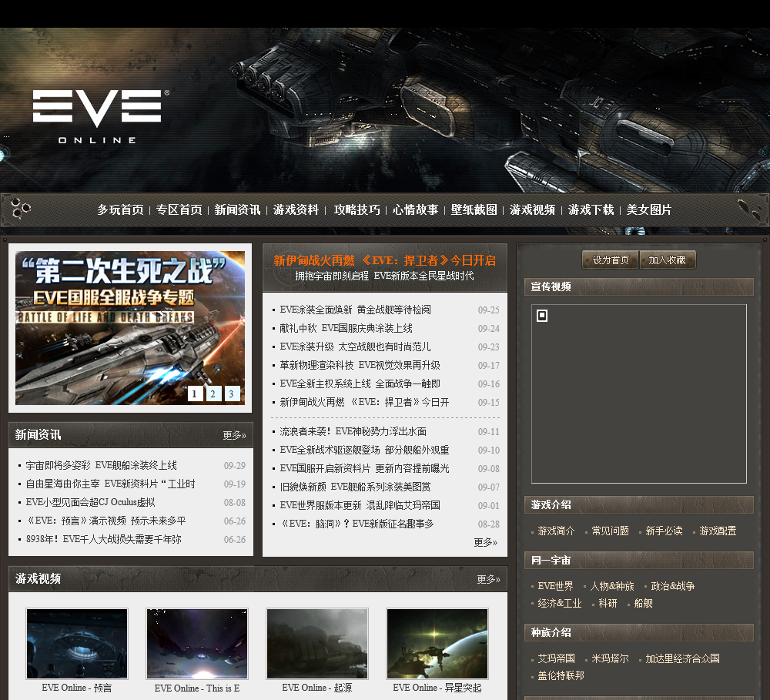Open 壁纸截图 navigation item
The width and height of the screenshot is (770, 700).
click(x=474, y=209)
